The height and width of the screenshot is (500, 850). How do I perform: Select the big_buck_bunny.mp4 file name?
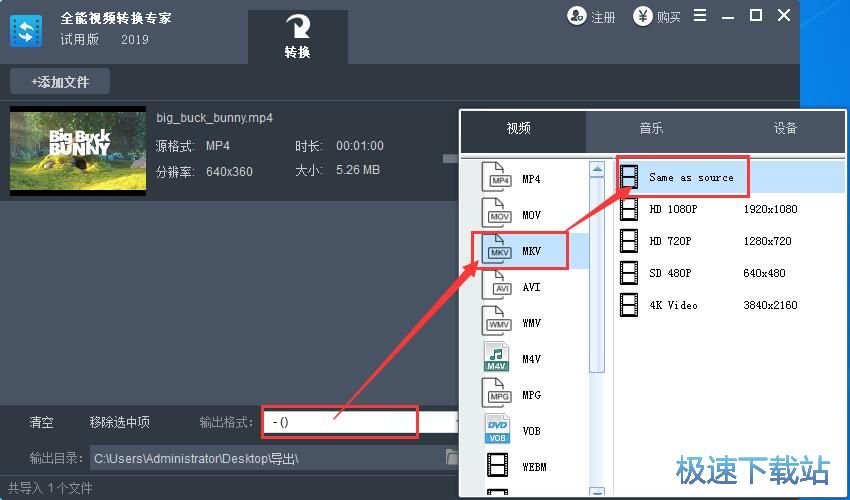(215, 118)
